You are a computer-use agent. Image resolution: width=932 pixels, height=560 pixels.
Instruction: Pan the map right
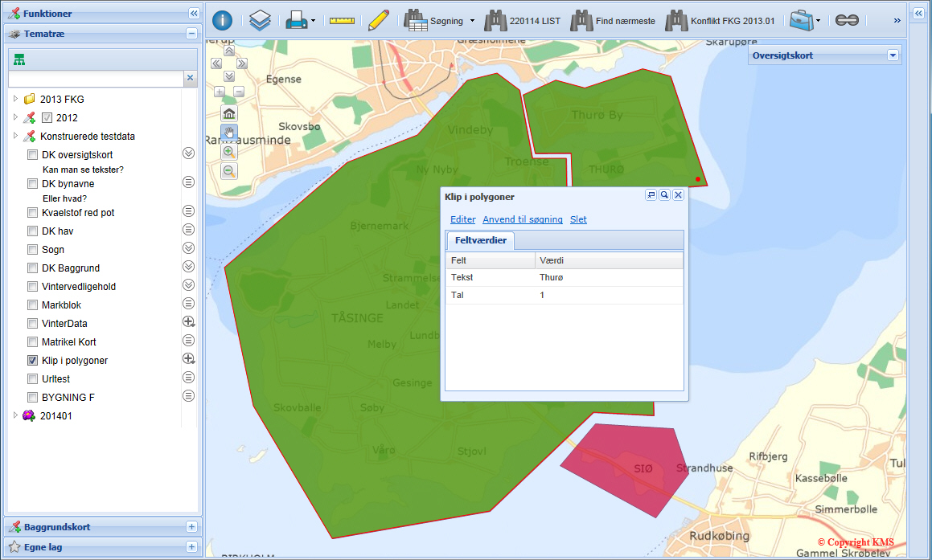pos(242,63)
